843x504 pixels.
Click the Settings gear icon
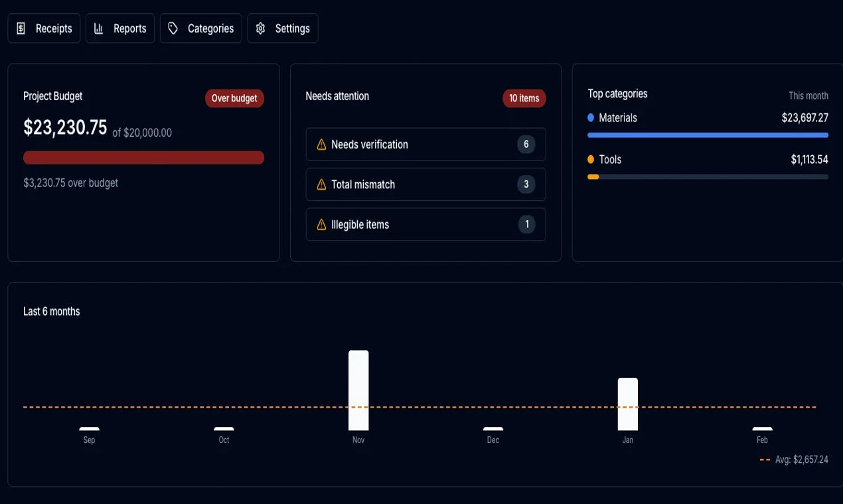(261, 29)
